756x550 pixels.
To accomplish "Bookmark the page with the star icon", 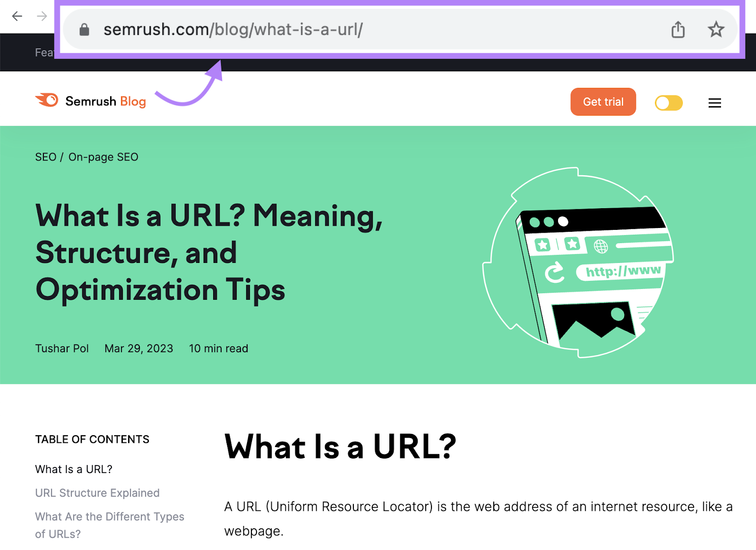I will coord(716,29).
